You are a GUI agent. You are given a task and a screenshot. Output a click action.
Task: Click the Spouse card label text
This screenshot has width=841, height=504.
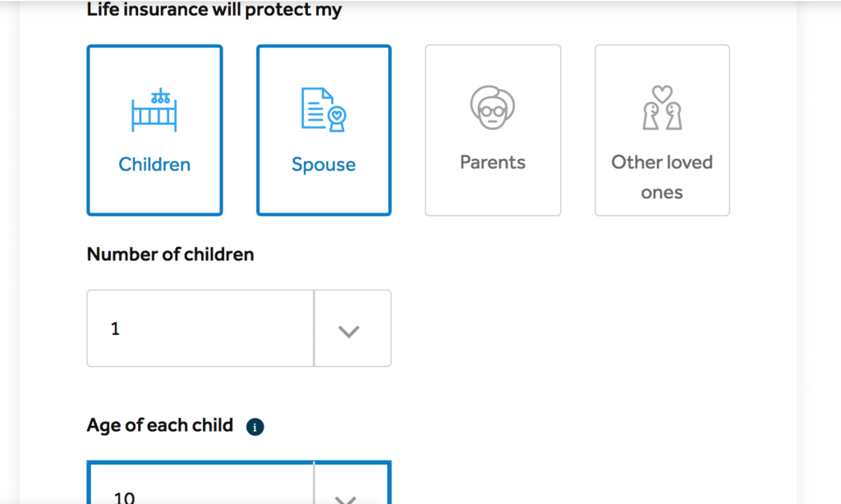[324, 164]
